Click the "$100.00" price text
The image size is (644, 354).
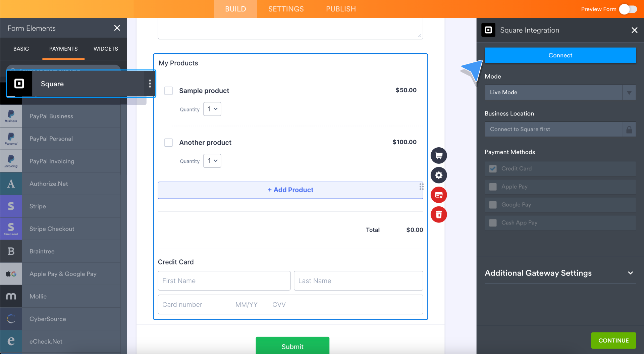[x=405, y=142]
